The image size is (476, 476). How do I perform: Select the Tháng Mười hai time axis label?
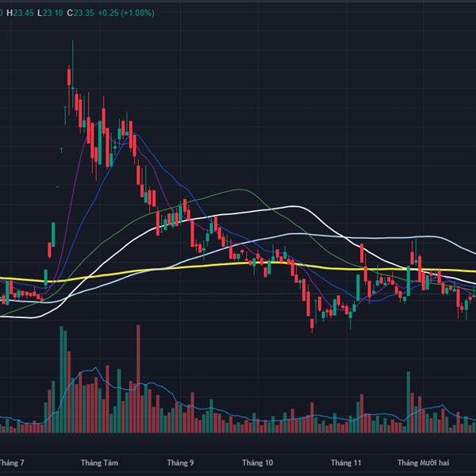423,463
